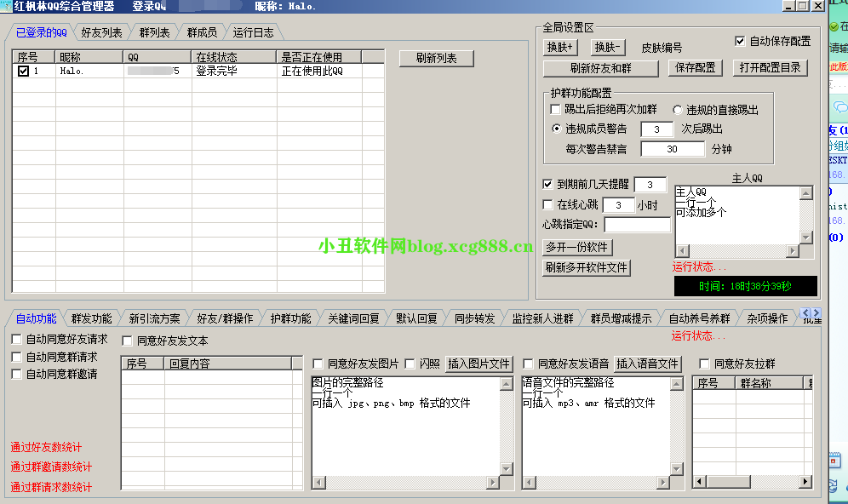Click the 主人QQ scrollbar down arrow
The width and height of the screenshot is (848, 504).
click(x=806, y=238)
